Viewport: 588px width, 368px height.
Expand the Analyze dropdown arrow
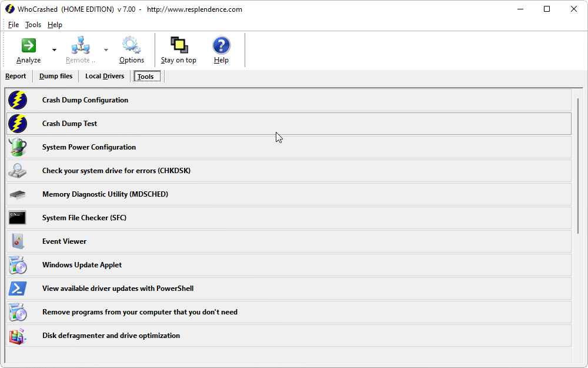tap(54, 51)
